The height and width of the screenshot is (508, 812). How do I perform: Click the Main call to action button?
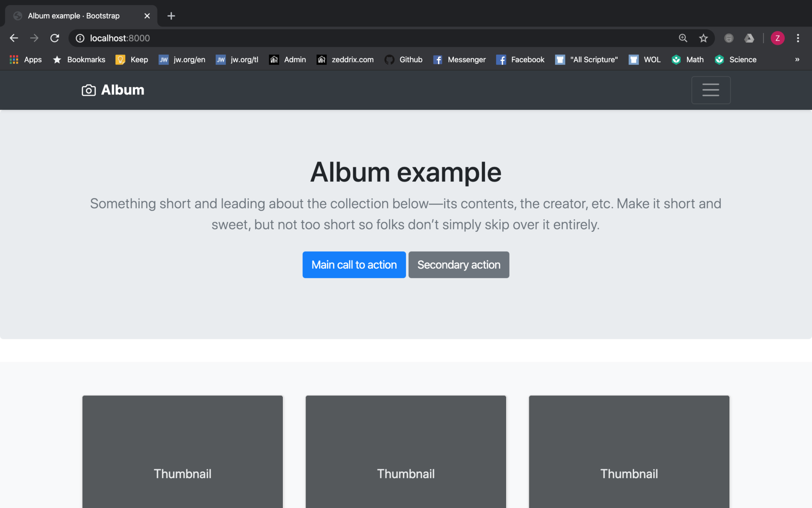tap(354, 265)
